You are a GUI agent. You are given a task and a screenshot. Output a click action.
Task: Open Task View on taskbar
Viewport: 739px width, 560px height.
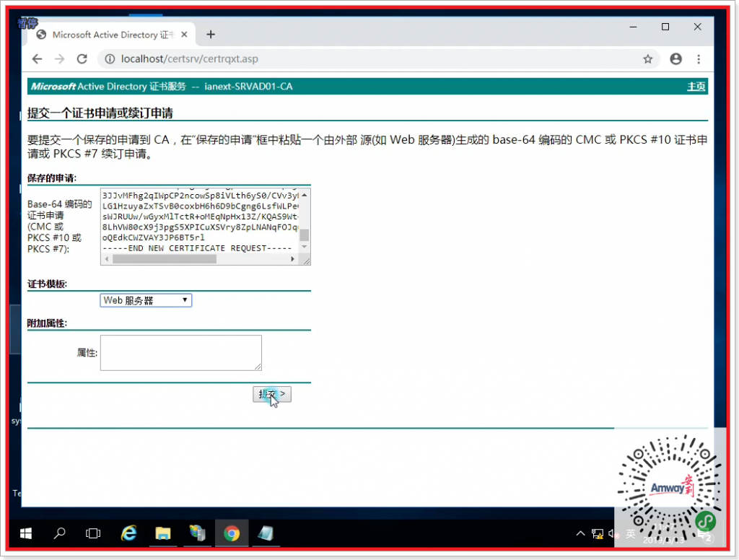coord(93,534)
